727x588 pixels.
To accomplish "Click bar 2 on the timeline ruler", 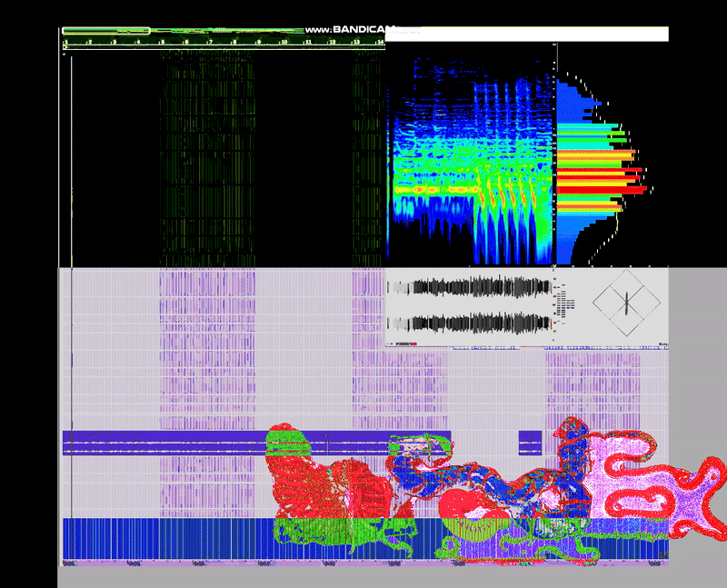I will tap(89, 42).
